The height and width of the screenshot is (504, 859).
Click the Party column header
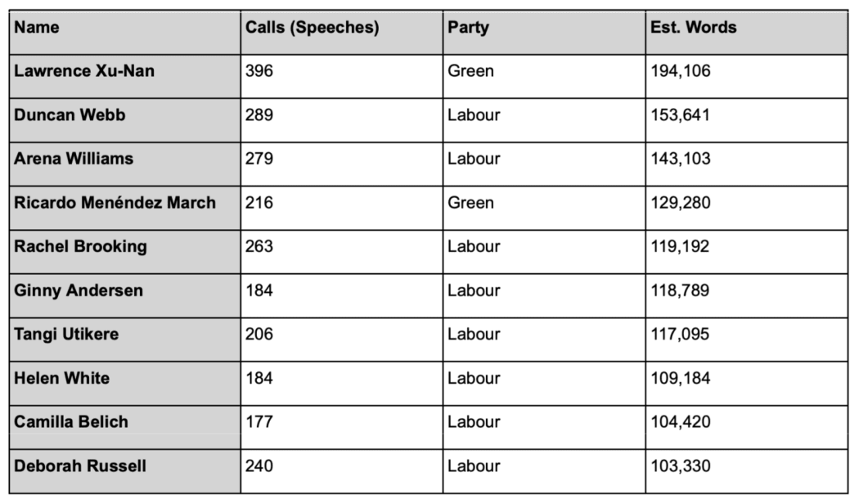(x=468, y=28)
